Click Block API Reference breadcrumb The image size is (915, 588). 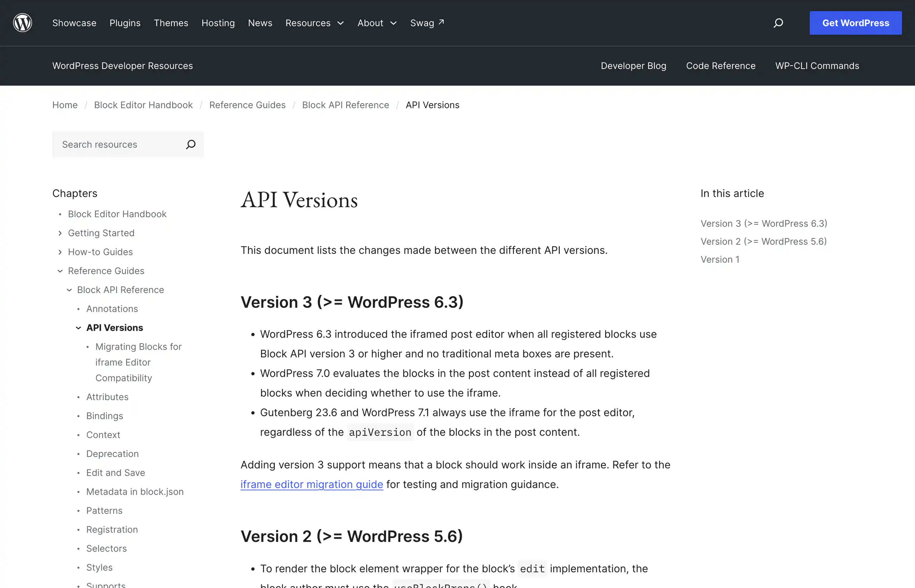(345, 105)
